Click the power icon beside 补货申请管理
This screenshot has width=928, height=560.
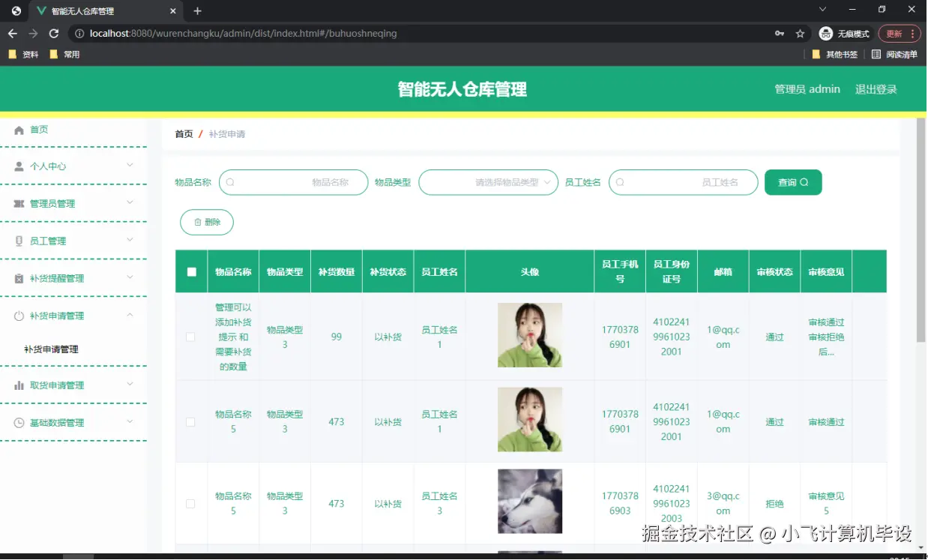point(19,316)
